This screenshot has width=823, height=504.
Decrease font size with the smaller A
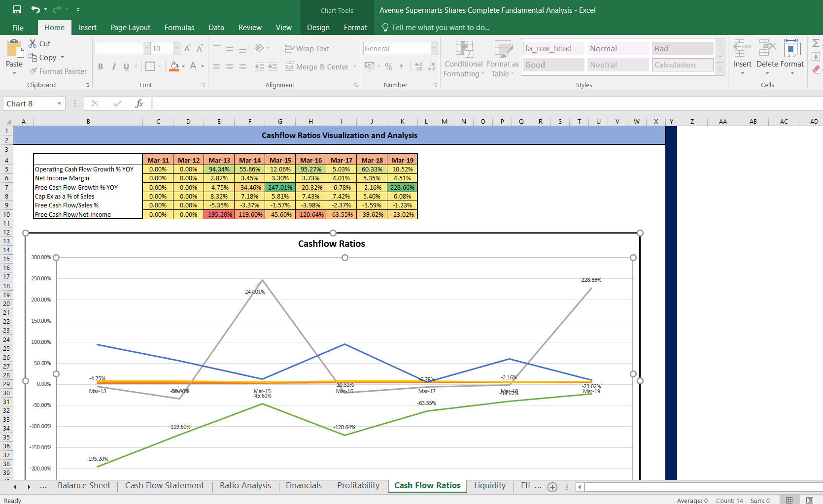click(x=200, y=48)
